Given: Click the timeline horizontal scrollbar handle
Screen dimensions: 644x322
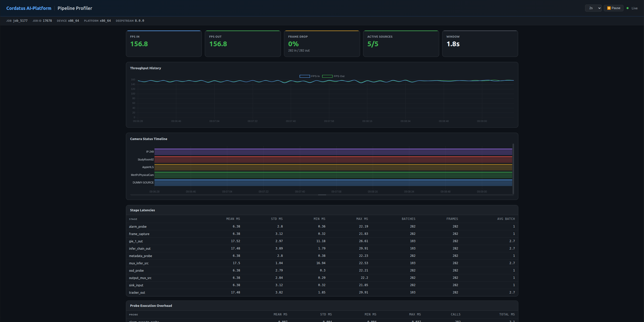Looking at the screenshot, I should point(322,195).
